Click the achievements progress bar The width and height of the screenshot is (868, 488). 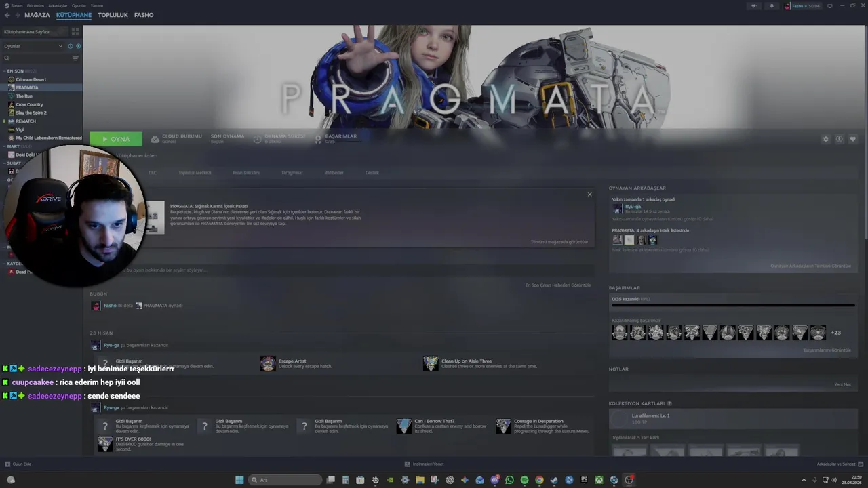point(733,305)
